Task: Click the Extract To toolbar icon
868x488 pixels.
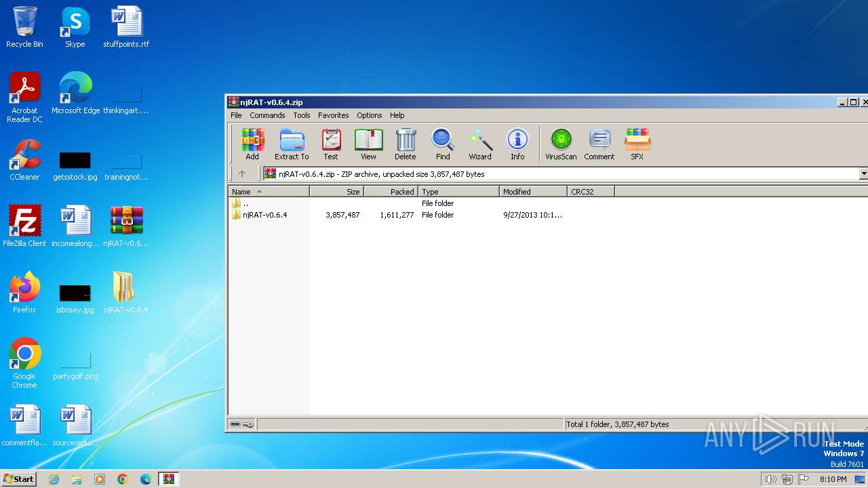Action: pos(292,144)
